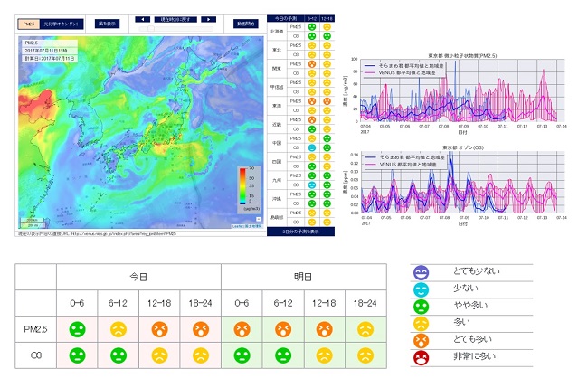The image size is (588, 388).
Task: Click 北海道 PM2.5 face icon for 12-18
Action: (x=327, y=27)
